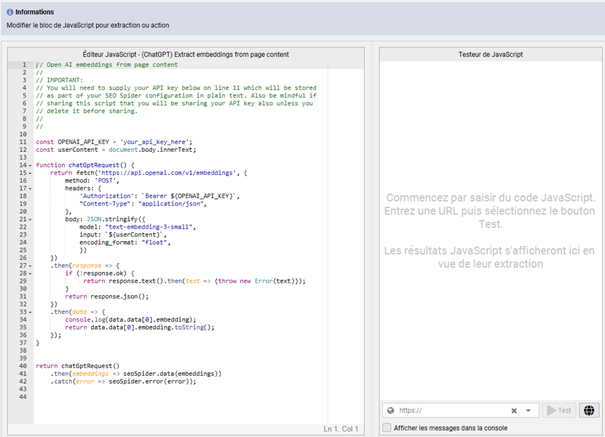Image resolution: width=605 pixels, height=437 pixels.
Task: Collapse the code fold at line 33
Action: click(30, 312)
